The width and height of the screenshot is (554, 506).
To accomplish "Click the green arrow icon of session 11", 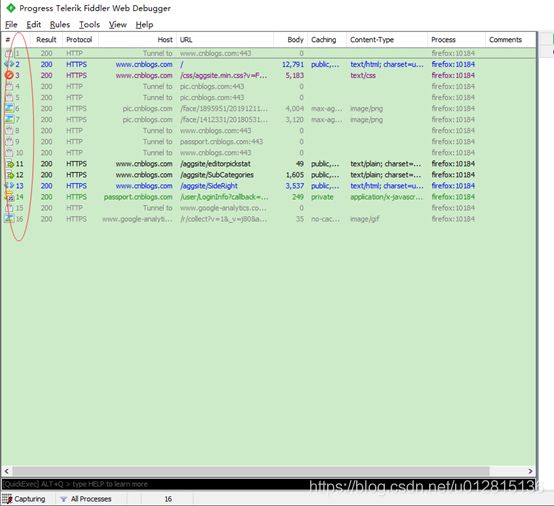I will [10, 164].
